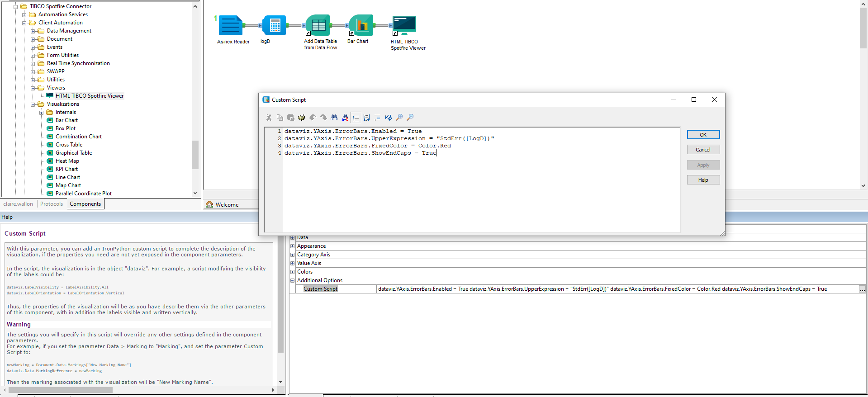Image resolution: width=868 pixels, height=397 pixels.
Task: Click the Copy icon in Custom Script toolbar
Action: [280, 118]
